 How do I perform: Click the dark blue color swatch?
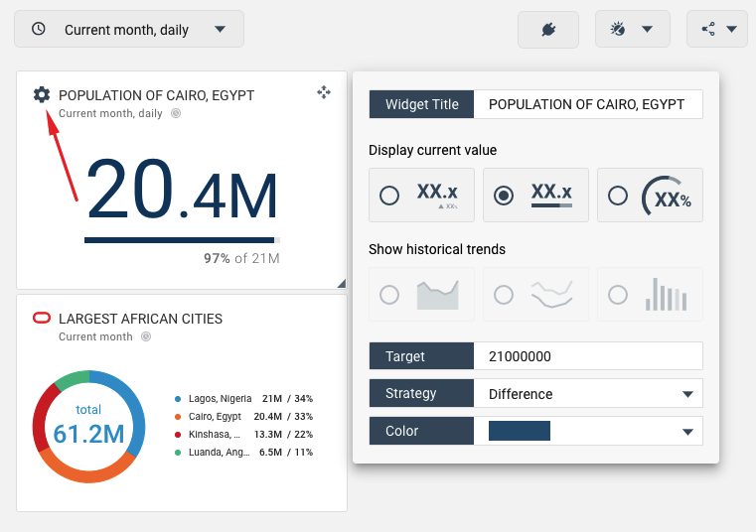520,431
